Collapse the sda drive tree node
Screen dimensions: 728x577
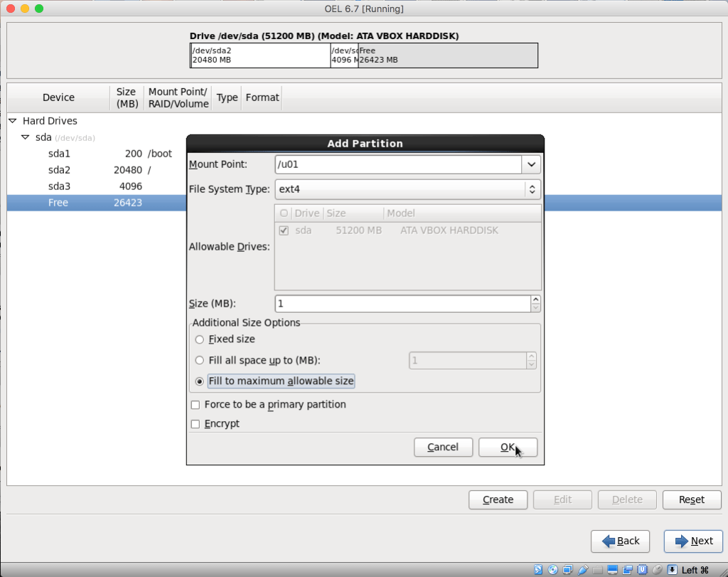tap(26, 137)
